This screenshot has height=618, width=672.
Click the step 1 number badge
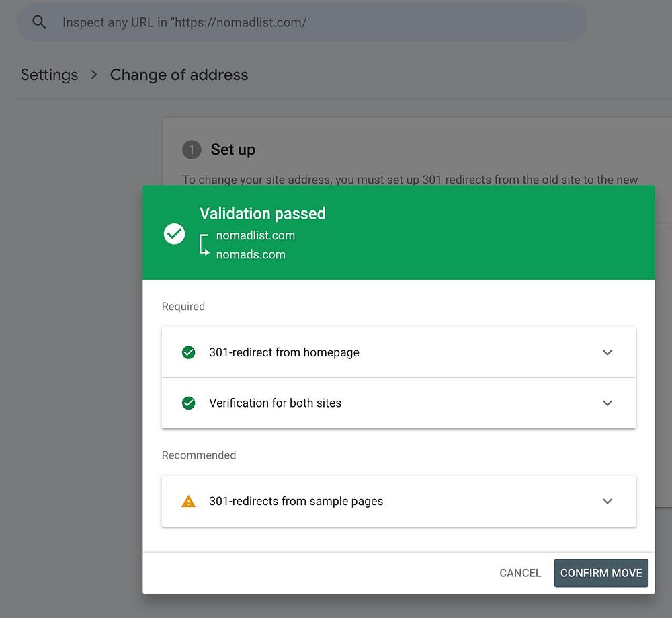[x=191, y=149]
